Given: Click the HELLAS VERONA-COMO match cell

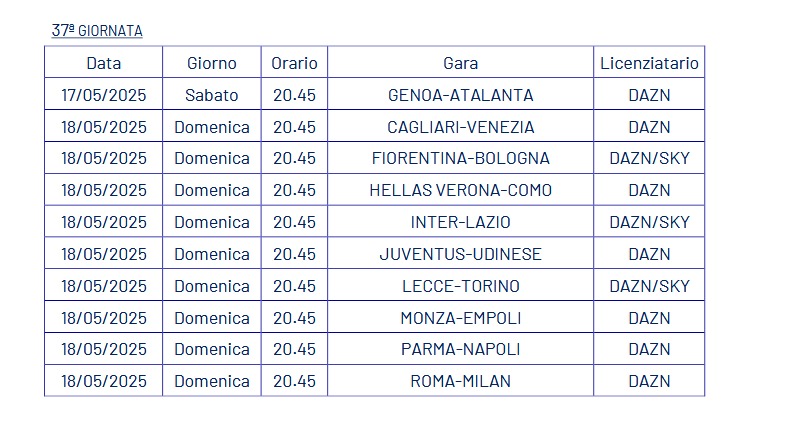Looking at the screenshot, I should pos(460,190).
